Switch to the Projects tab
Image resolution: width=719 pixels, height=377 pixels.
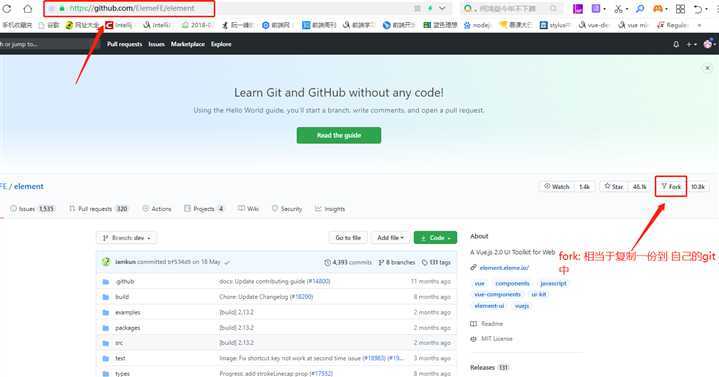pyautogui.click(x=204, y=209)
